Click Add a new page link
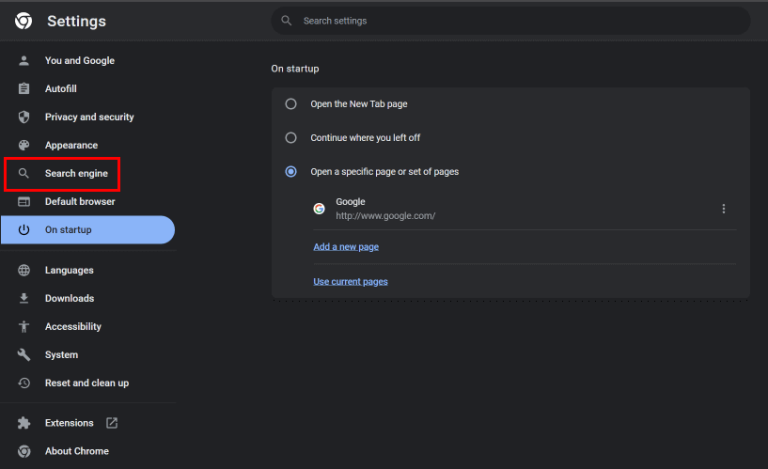768x469 pixels. click(346, 247)
